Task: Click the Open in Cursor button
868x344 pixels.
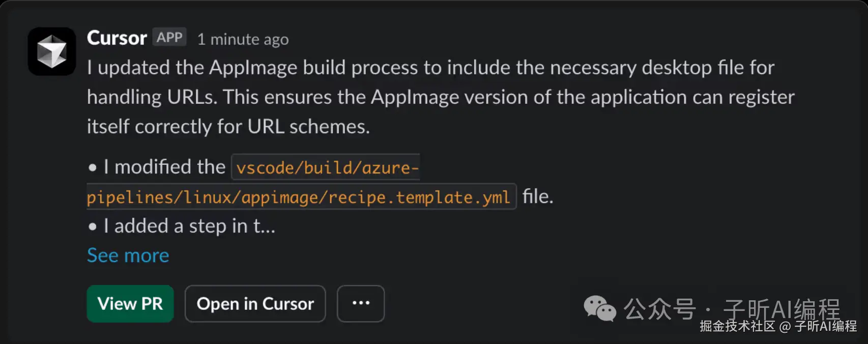Action: click(x=255, y=304)
